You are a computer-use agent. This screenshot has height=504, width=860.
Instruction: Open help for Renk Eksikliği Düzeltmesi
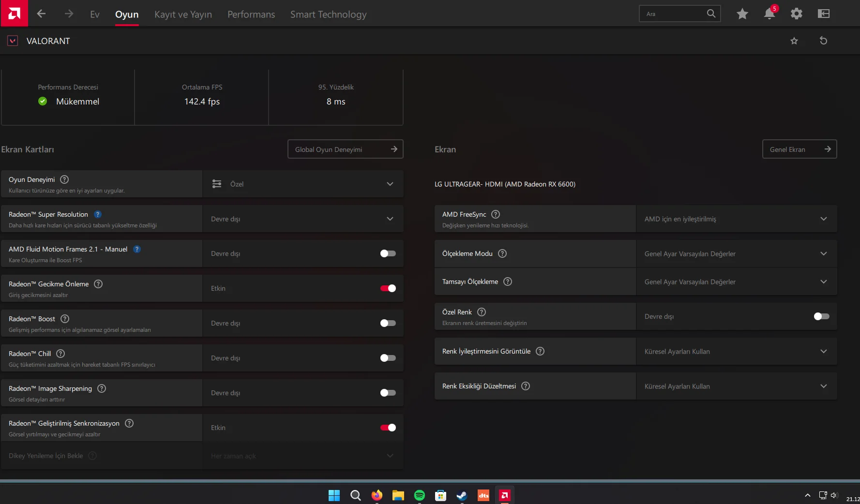coord(526,386)
